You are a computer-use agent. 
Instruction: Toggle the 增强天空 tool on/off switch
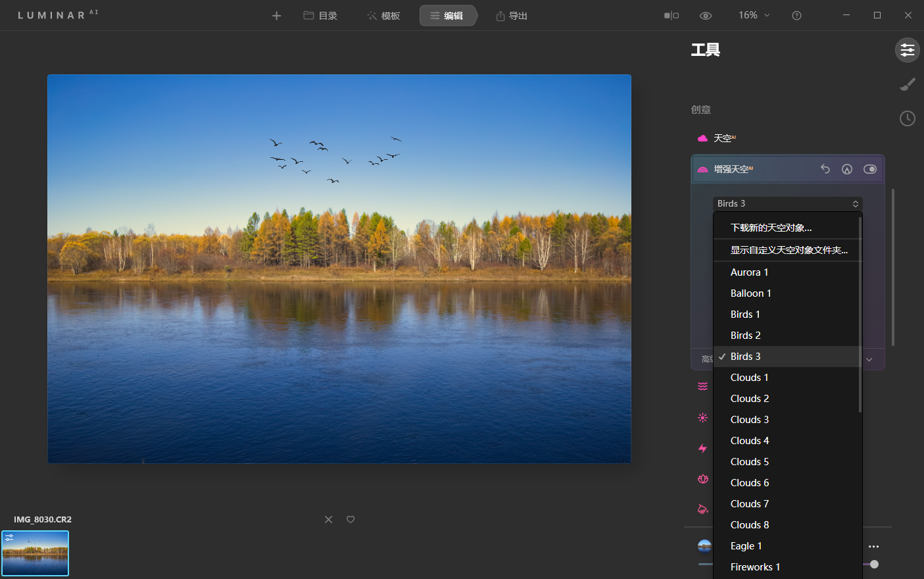coord(870,169)
